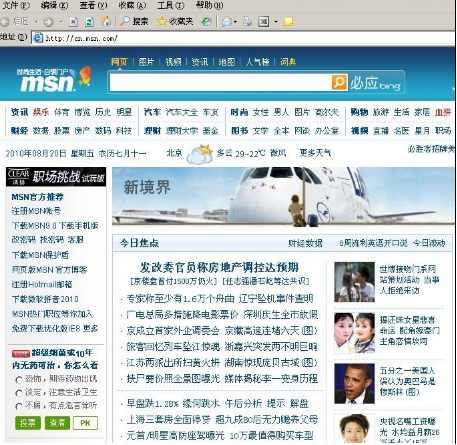Click the Edit page toolbar icon
This screenshot has height=445, width=457.
coord(264,22)
